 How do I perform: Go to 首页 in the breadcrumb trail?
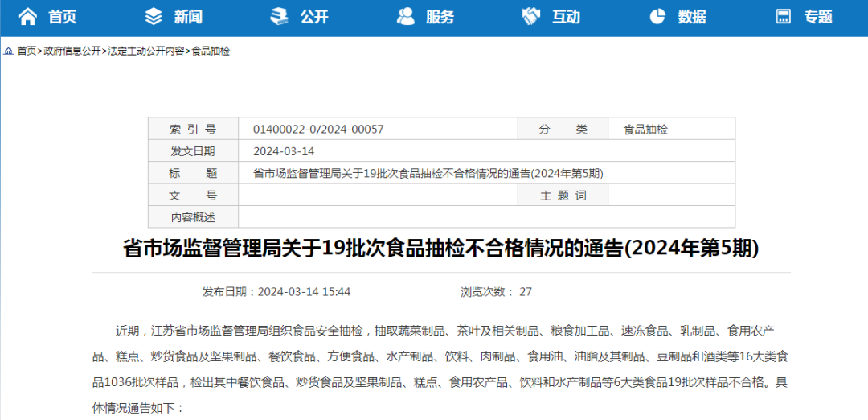pyautogui.click(x=26, y=51)
